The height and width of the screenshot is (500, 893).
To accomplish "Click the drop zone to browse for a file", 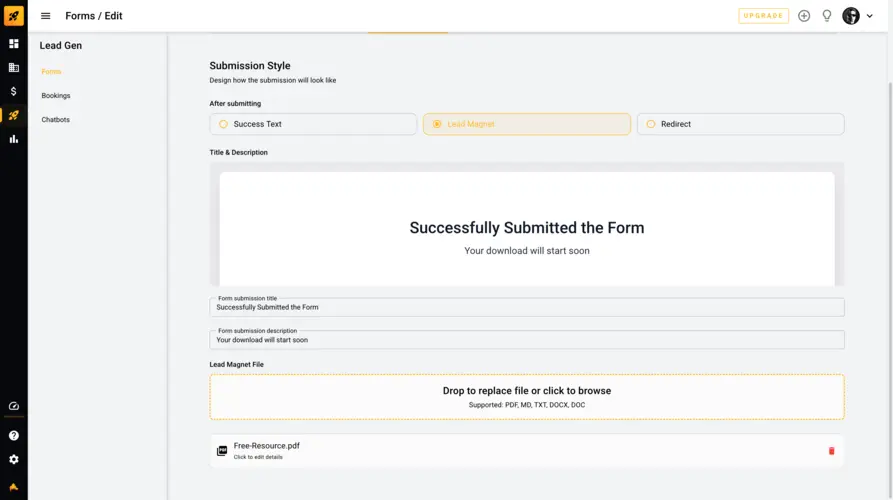I will [527, 397].
